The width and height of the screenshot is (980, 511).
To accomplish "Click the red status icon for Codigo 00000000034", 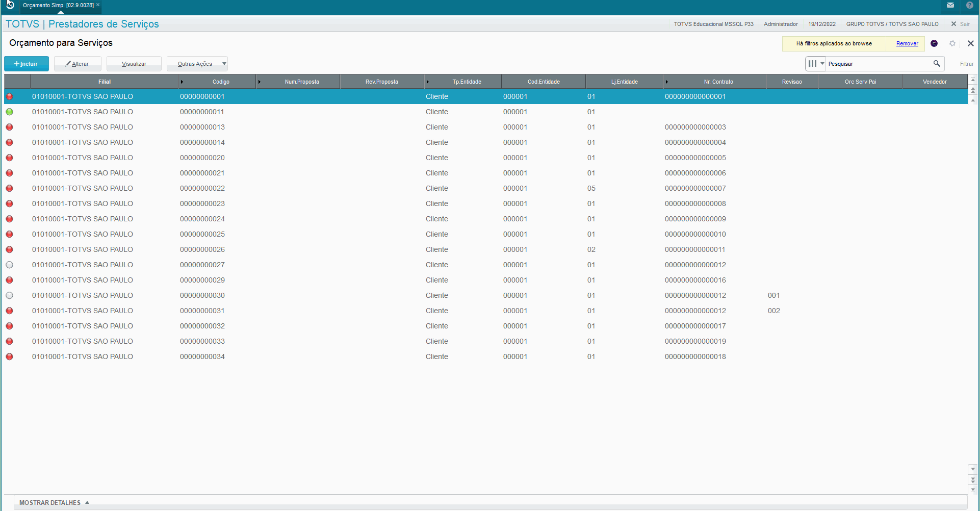I will [10, 356].
